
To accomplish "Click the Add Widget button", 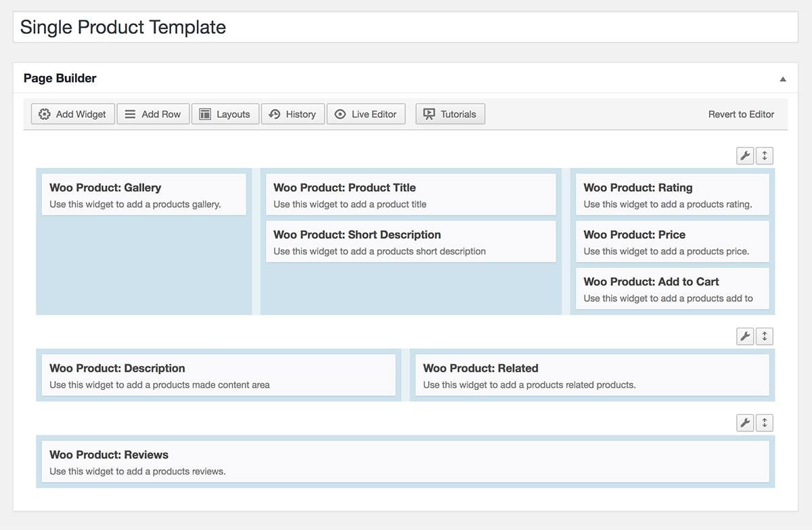I will [73, 114].
